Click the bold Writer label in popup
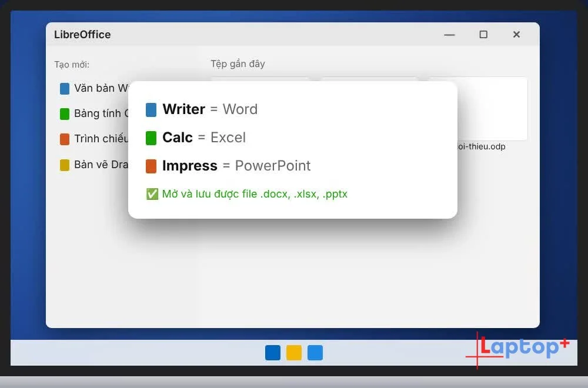The image size is (588, 388). 183,109
